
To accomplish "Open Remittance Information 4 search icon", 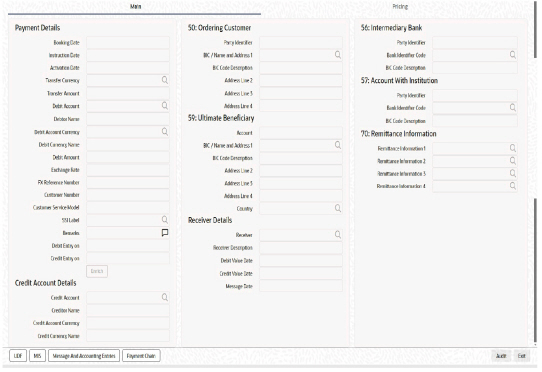I will pyautogui.click(x=513, y=186).
